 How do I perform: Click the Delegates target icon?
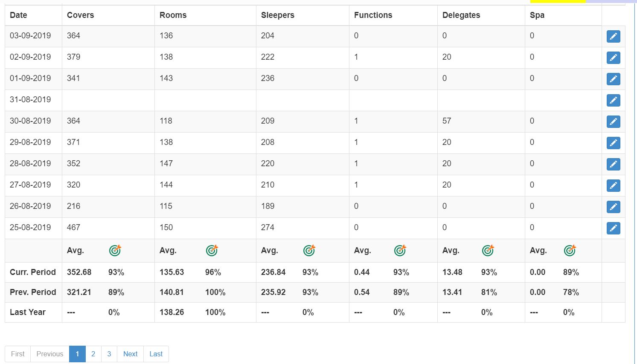[488, 250]
